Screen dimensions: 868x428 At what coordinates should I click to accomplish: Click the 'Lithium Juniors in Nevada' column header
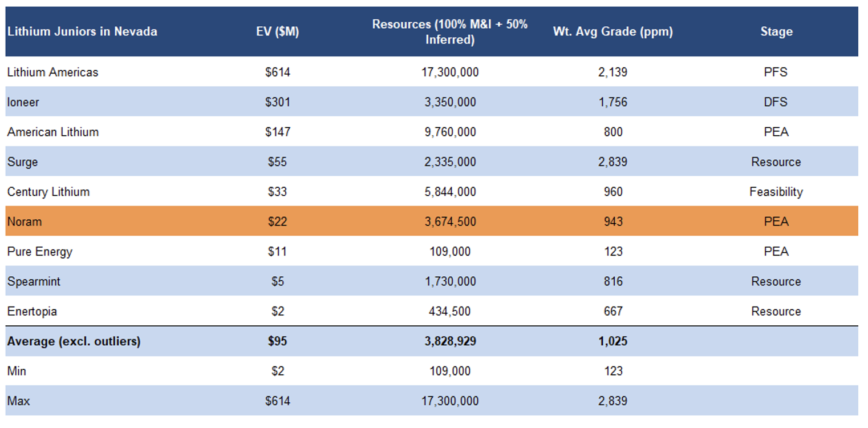(82, 31)
